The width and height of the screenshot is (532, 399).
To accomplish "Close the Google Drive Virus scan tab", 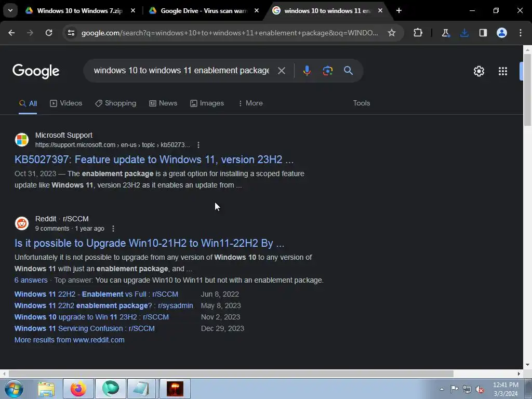I will (257, 10).
